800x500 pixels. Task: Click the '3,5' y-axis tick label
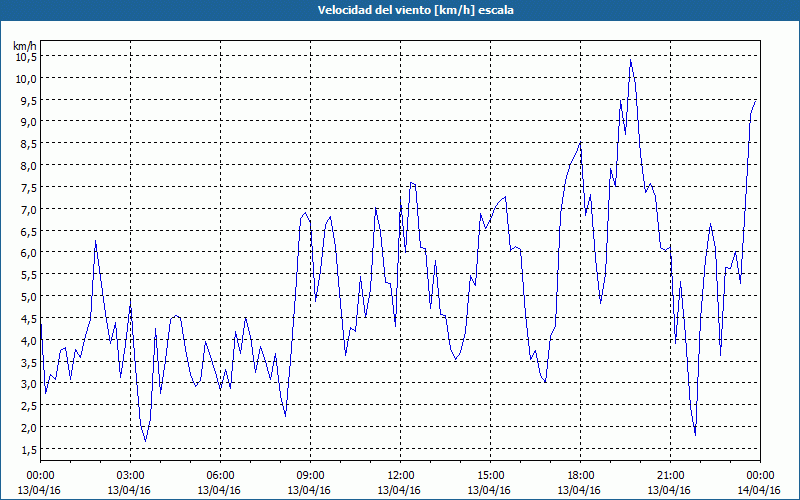click(x=29, y=362)
